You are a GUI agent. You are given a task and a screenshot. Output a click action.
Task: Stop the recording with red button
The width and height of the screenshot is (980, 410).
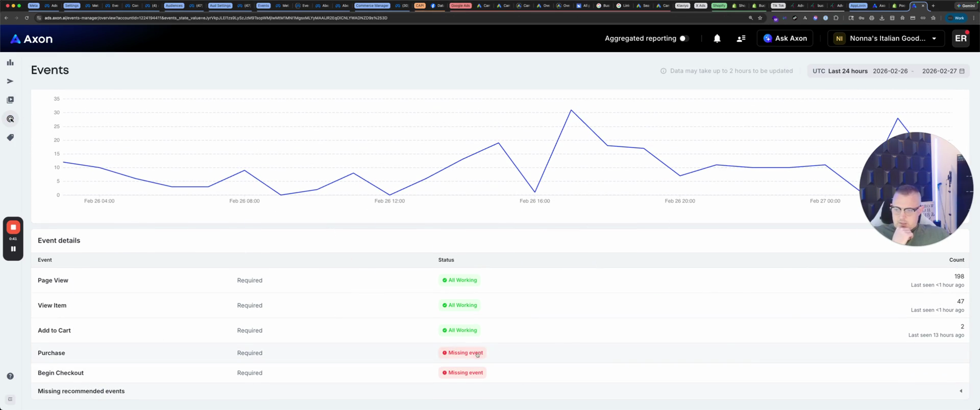tap(13, 227)
